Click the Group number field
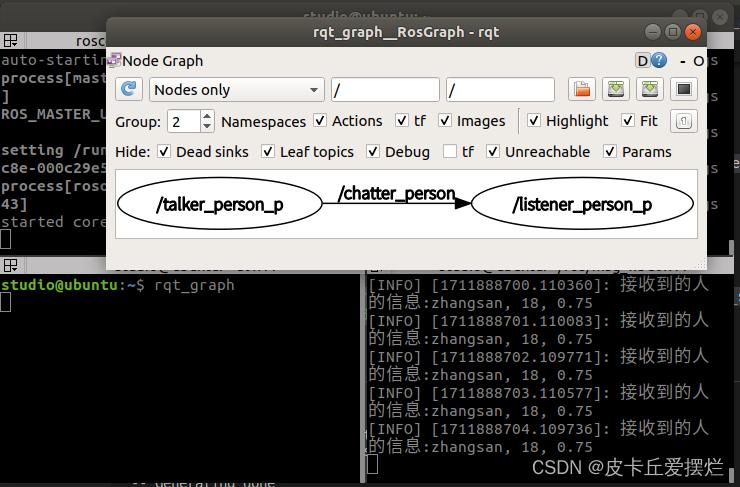Image resolution: width=740 pixels, height=487 pixels. click(x=185, y=122)
